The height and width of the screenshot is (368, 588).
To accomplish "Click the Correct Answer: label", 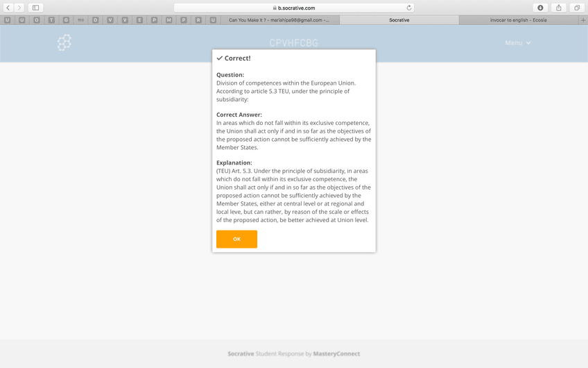I will coord(239,115).
